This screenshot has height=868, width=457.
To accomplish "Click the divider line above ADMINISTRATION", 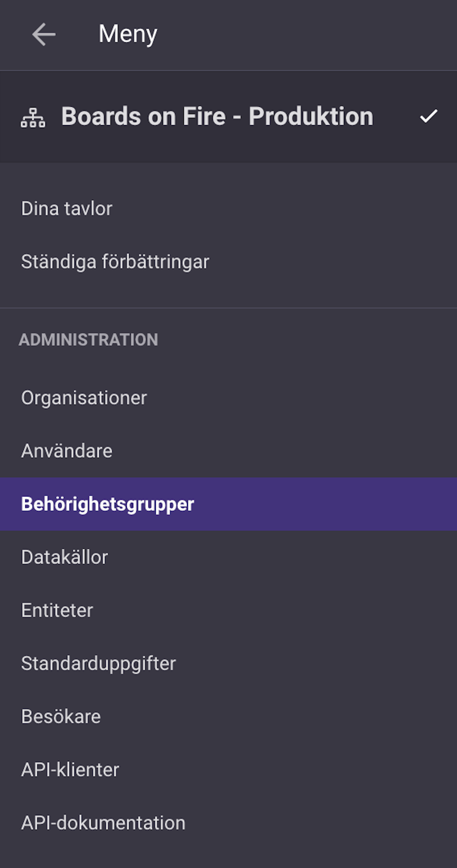I will click(x=228, y=308).
